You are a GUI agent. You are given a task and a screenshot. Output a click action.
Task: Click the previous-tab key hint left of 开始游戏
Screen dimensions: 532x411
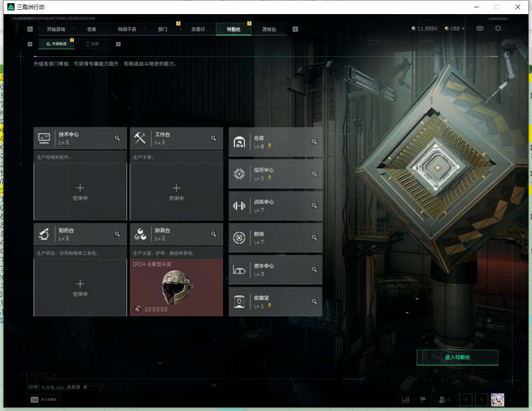point(30,29)
